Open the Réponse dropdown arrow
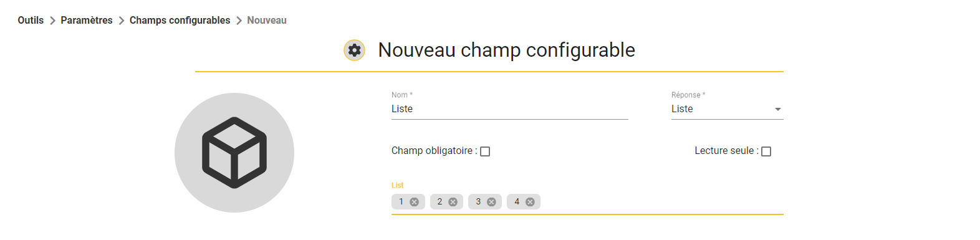The image size is (980, 240). pos(777,109)
